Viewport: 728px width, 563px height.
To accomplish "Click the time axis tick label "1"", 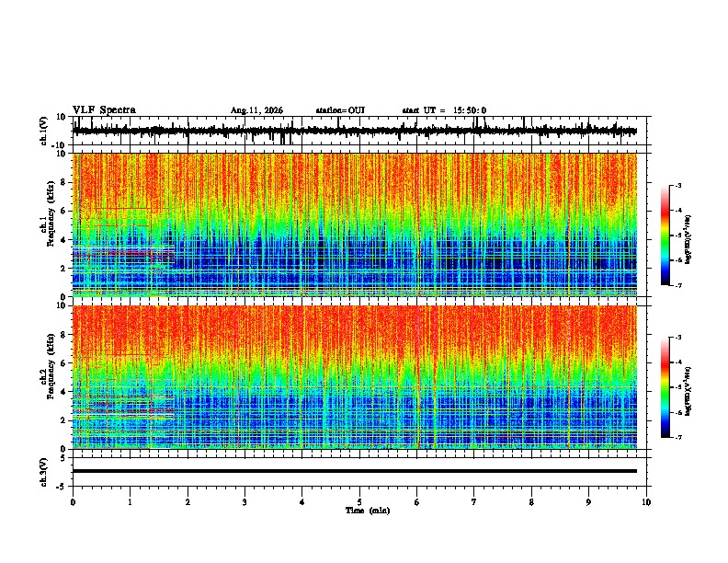I will pos(130,501).
